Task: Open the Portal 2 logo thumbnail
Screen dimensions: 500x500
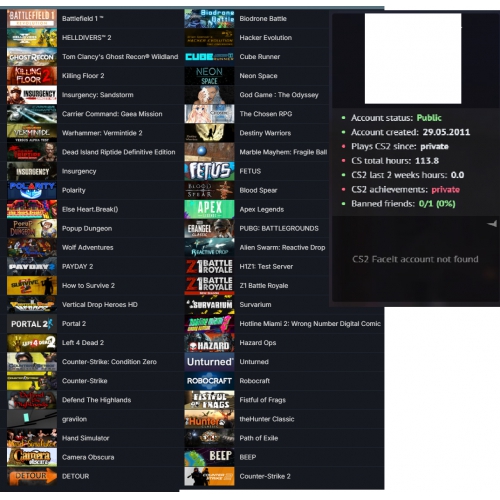Action: point(32,324)
